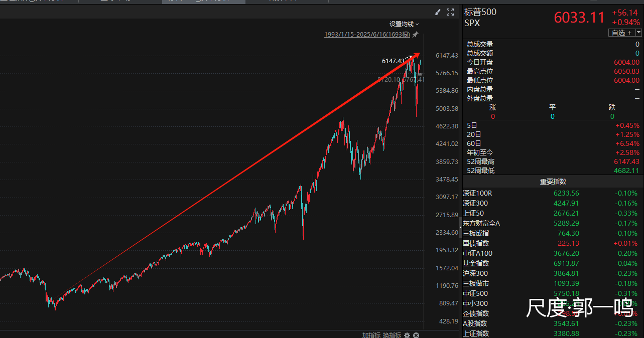Expand the dropdown arrow next to 自选
Screen dimensions: 644x338
coord(638,33)
